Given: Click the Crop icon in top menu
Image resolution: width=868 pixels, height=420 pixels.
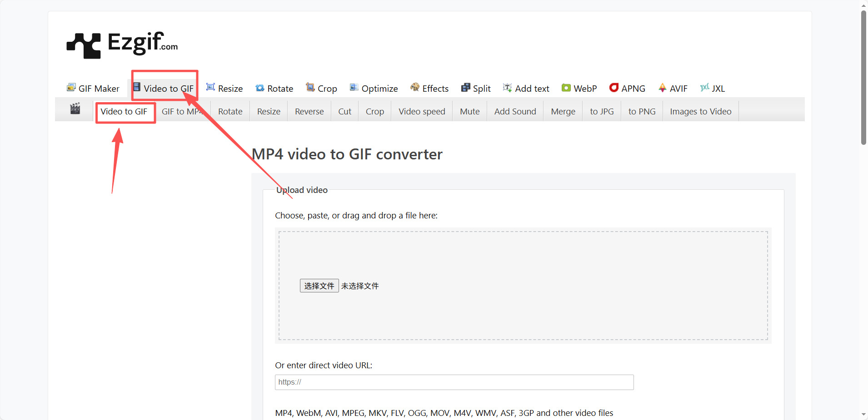Looking at the screenshot, I should point(310,87).
